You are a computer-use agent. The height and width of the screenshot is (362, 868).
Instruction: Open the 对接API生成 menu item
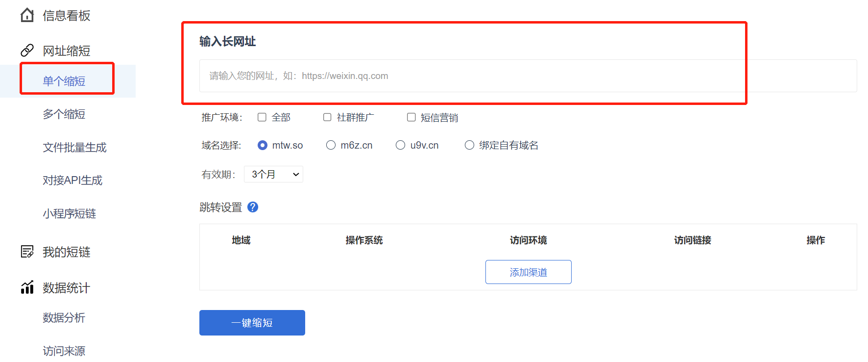coord(72,181)
